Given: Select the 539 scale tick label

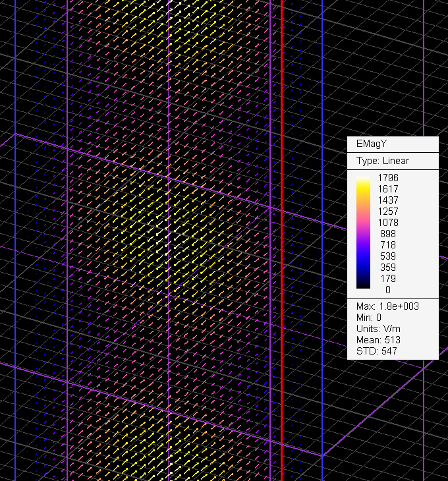Looking at the screenshot, I should (388, 256).
